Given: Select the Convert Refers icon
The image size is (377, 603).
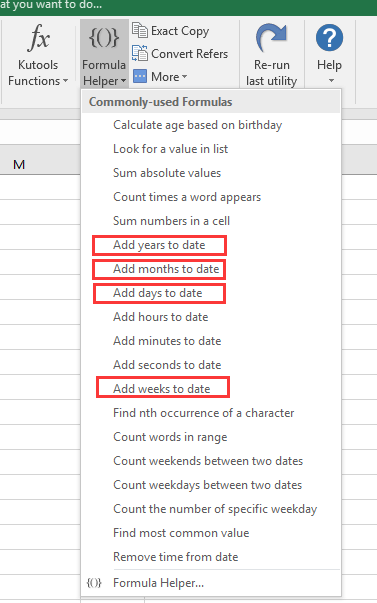Looking at the screenshot, I should [x=140, y=53].
